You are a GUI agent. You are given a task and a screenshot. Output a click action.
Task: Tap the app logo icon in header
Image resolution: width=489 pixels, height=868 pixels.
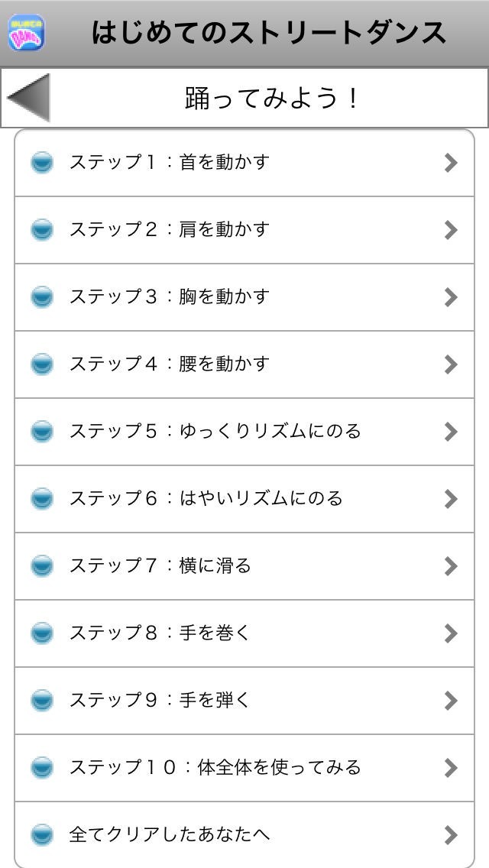click(x=26, y=33)
